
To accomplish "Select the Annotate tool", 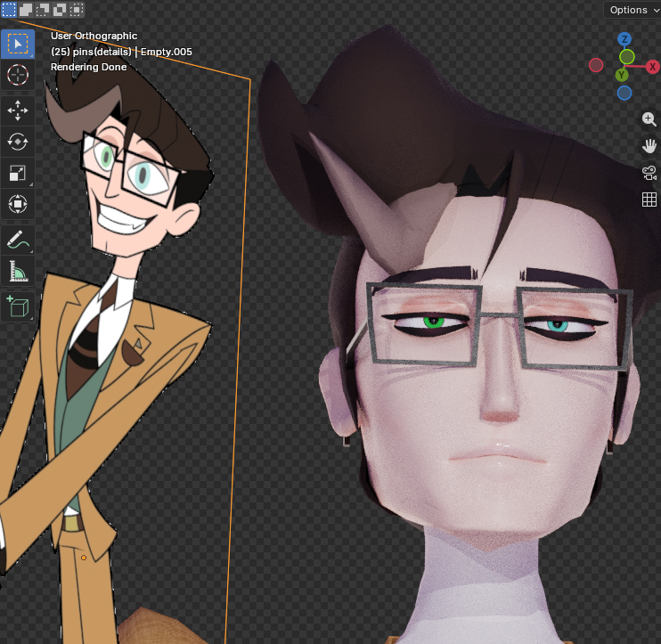I will [17, 240].
